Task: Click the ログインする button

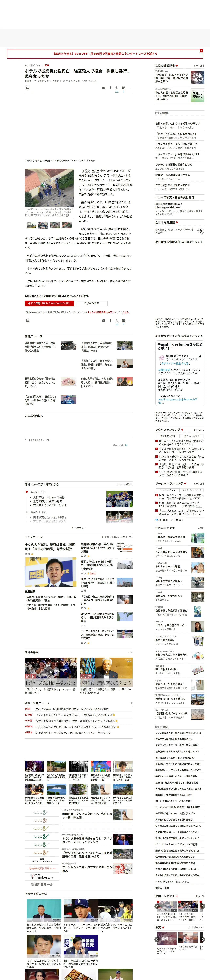Action: [x=91, y=303]
